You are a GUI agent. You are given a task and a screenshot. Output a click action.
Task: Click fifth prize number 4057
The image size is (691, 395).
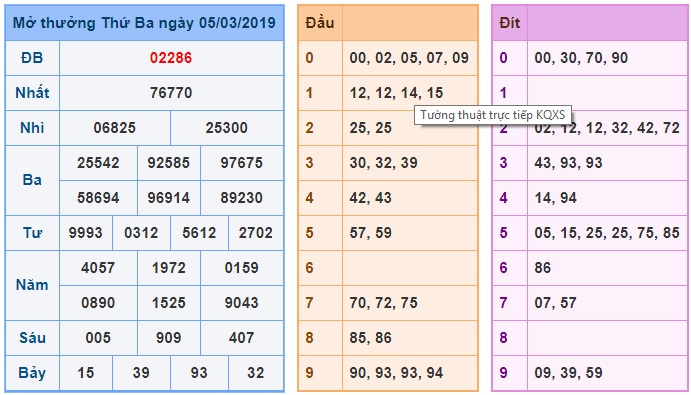pyautogui.click(x=98, y=268)
